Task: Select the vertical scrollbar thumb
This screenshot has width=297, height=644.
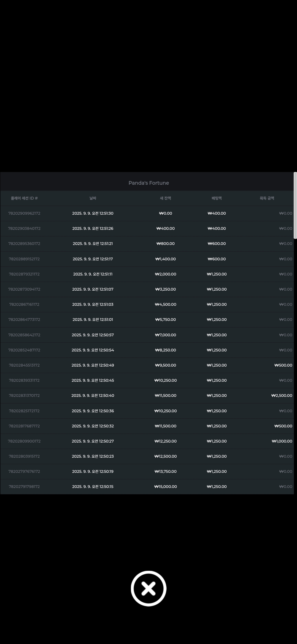Action: (x=295, y=205)
